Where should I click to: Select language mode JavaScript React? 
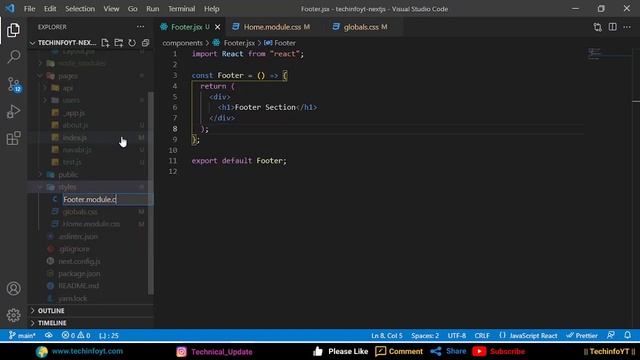click(533, 336)
